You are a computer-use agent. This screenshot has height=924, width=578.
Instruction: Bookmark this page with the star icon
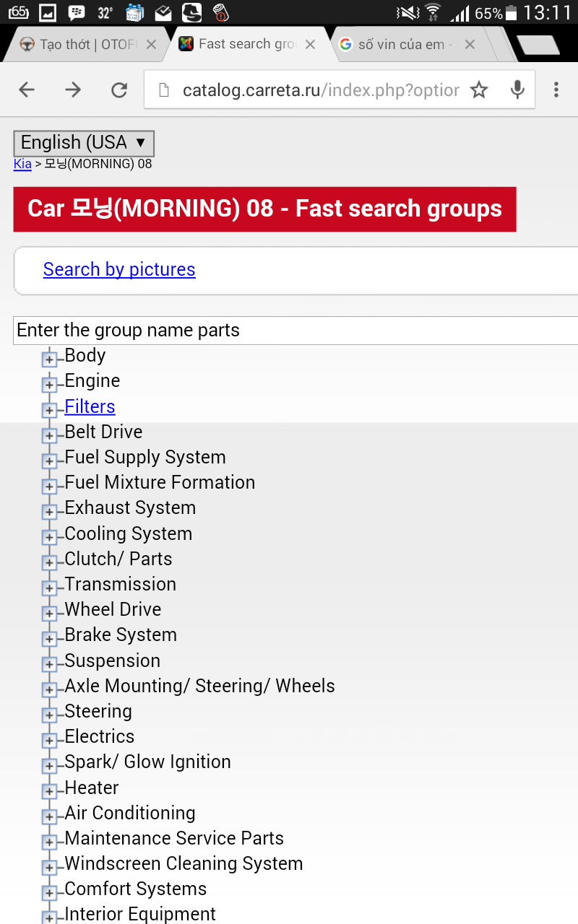[479, 90]
